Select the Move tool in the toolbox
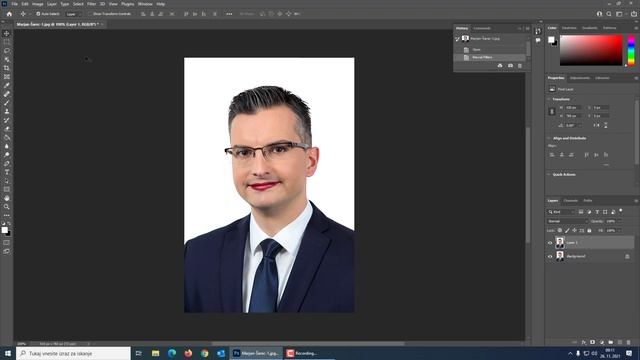Viewport: 640px width, 360px height. click(7, 33)
